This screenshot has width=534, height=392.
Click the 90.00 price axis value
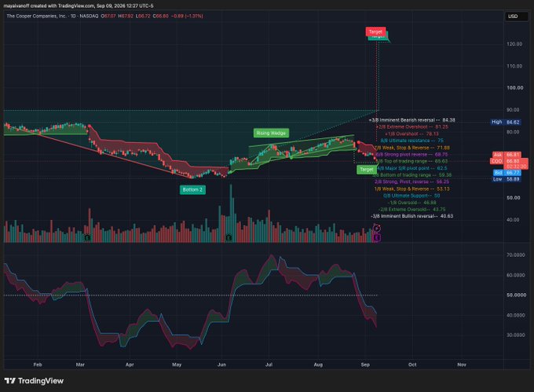click(513, 110)
